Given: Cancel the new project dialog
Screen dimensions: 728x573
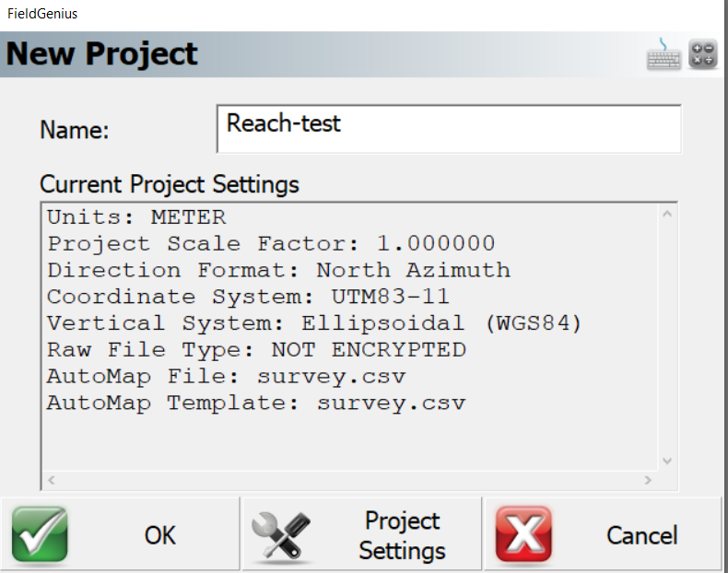Looking at the screenshot, I should (603, 534).
